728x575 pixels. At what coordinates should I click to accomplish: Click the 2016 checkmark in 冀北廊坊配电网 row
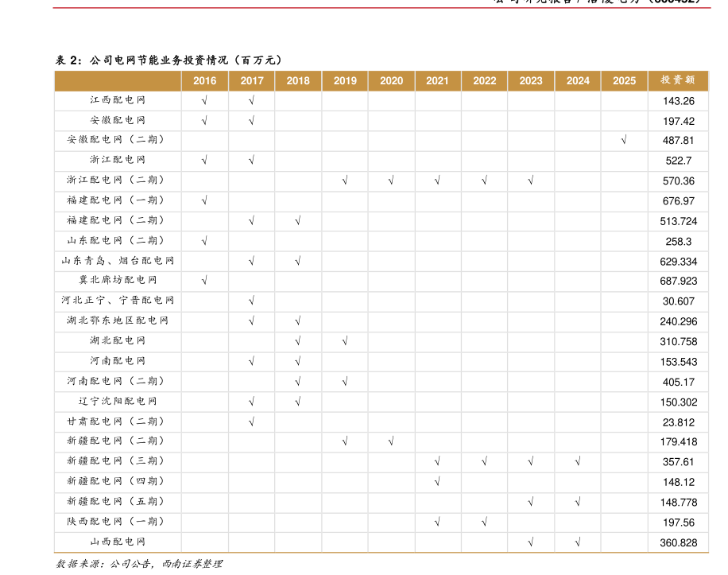click(204, 280)
